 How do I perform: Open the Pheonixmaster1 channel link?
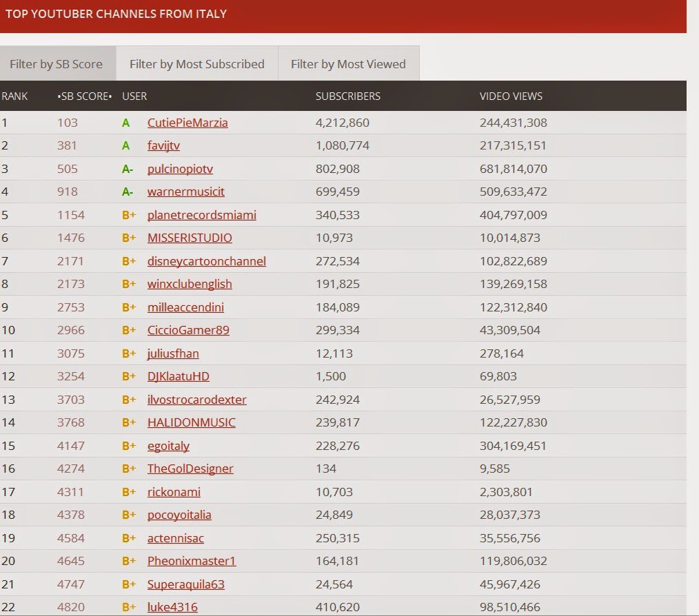click(x=192, y=561)
